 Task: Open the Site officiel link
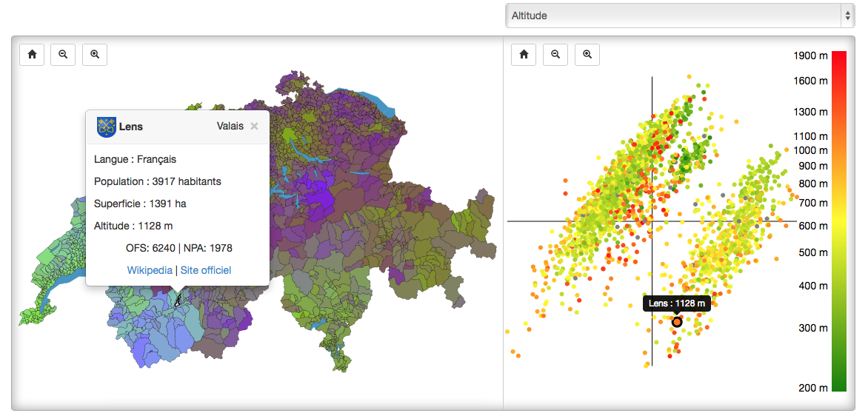[x=206, y=270]
